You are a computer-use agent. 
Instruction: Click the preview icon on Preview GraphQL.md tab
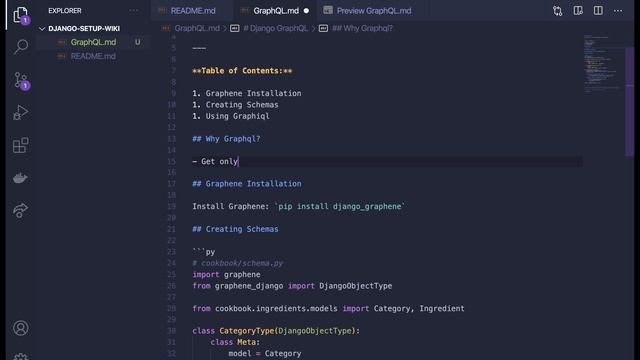click(328, 11)
